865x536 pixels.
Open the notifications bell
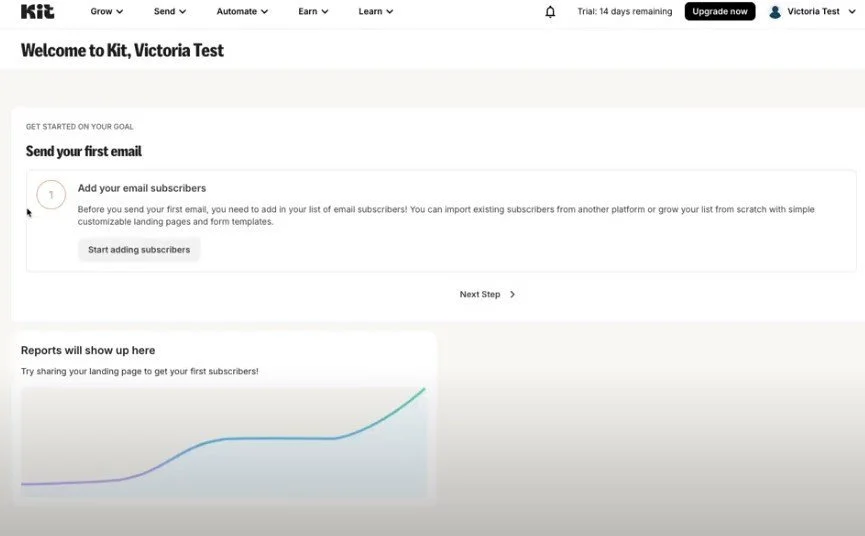[550, 12]
